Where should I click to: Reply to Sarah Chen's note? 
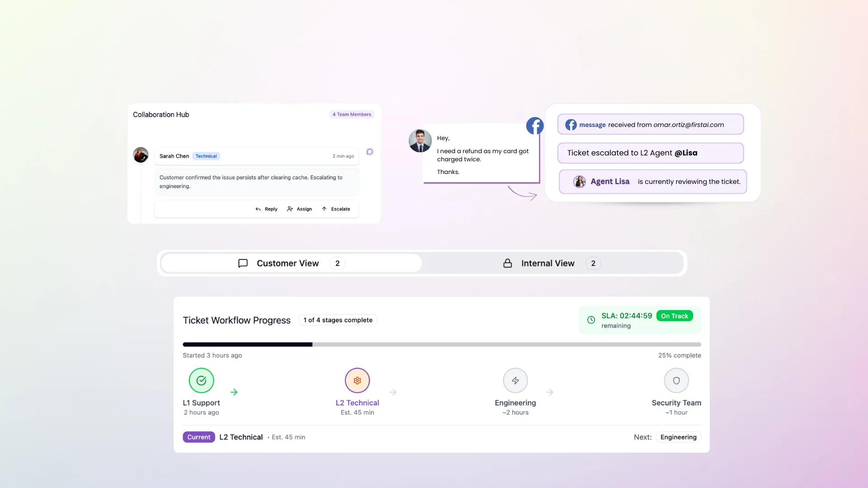[266, 209]
